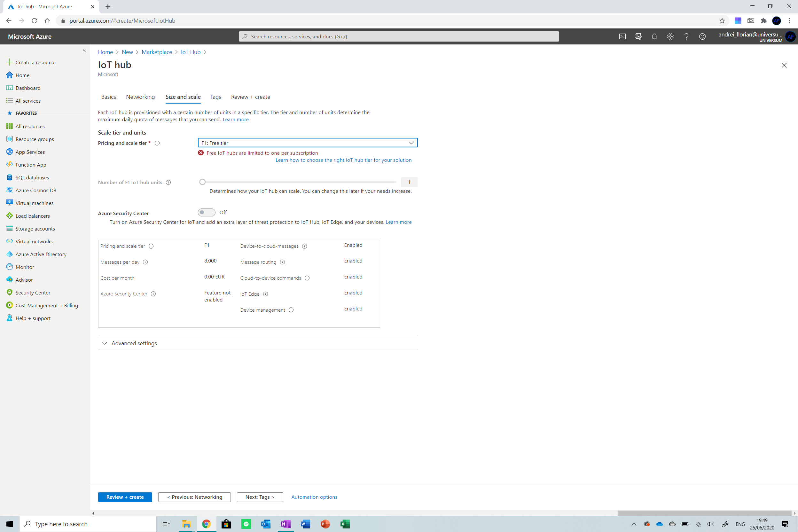798x532 pixels.
Task: Click info icon beside Pricing and scale tier
Action: (157, 143)
